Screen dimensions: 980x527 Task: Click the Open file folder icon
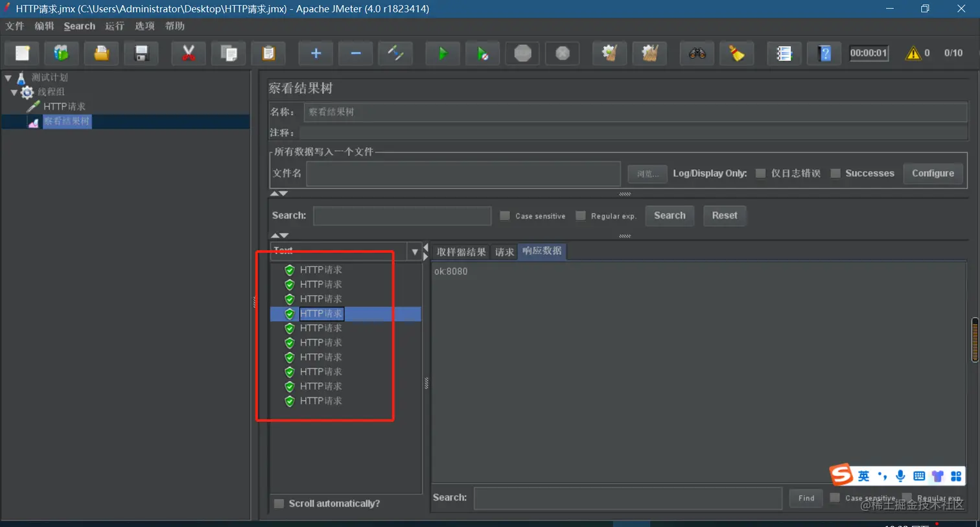[102, 53]
